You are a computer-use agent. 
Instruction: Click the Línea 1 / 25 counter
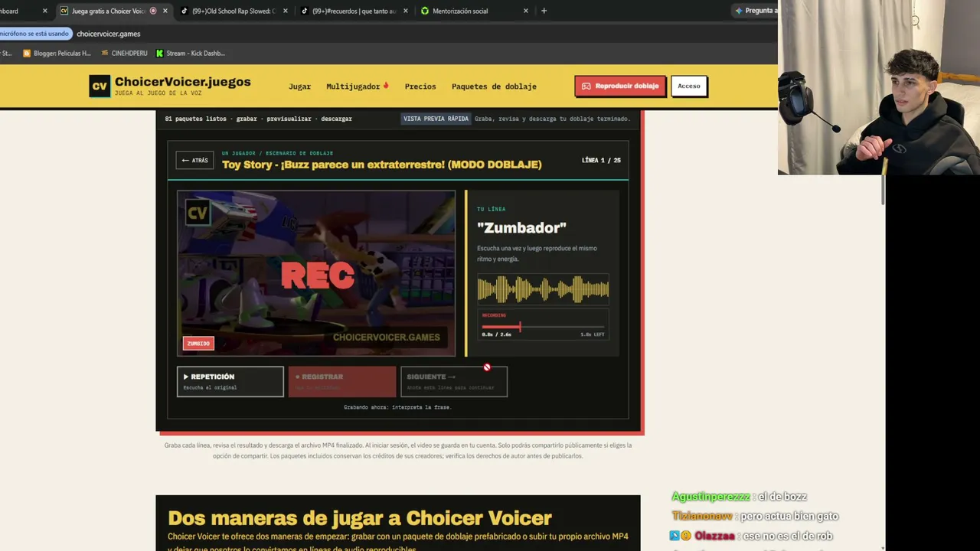pyautogui.click(x=601, y=160)
